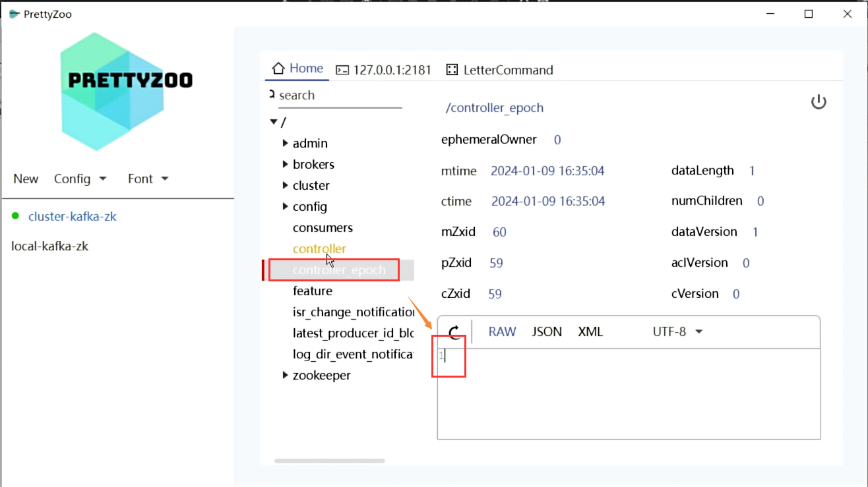Click the LetterCommand tab grid icon
Image resolution: width=868 pixels, height=487 pixels.
pos(452,70)
